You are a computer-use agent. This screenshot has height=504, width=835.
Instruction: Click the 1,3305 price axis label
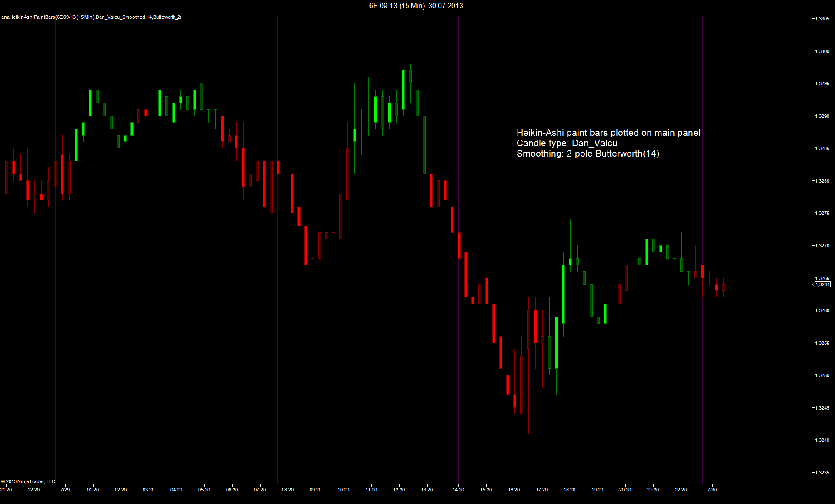click(822, 19)
